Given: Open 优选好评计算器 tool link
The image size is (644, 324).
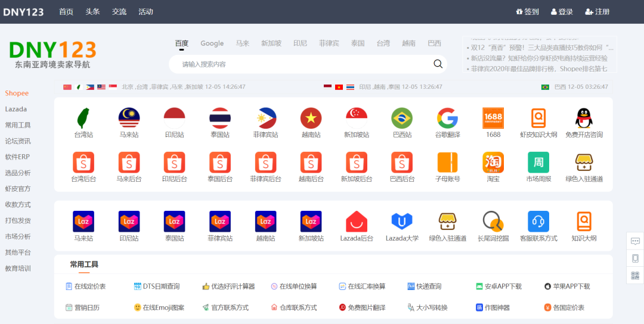Looking at the screenshot, I should pos(229,286).
